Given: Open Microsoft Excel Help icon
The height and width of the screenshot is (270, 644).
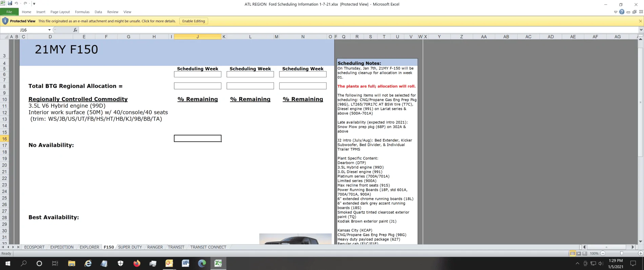Looking at the screenshot, I should click(x=622, y=12).
